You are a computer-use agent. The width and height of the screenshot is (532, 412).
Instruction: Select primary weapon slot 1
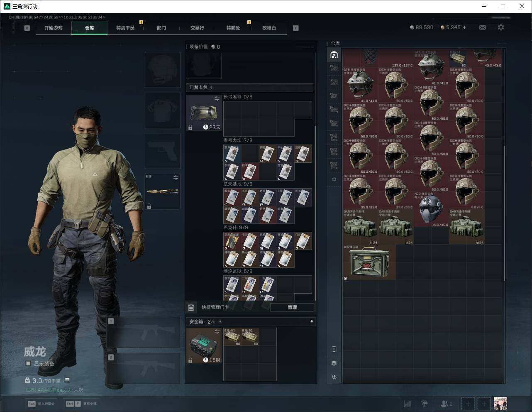144,332
